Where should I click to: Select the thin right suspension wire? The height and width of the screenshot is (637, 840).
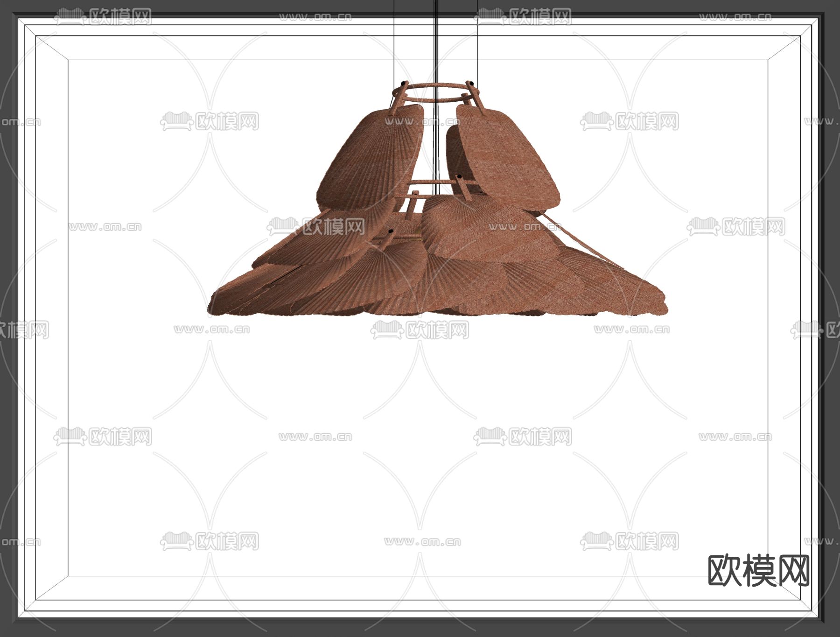point(477,42)
